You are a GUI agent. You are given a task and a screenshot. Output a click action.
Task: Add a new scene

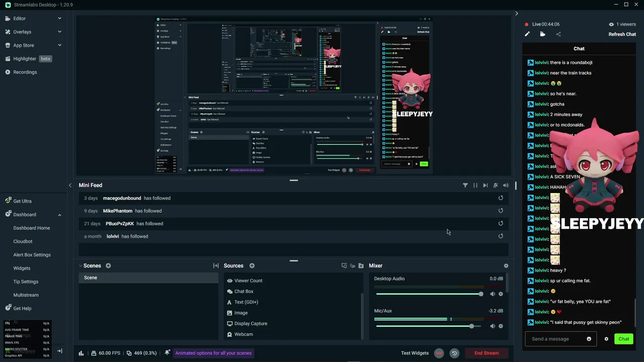tap(108, 265)
